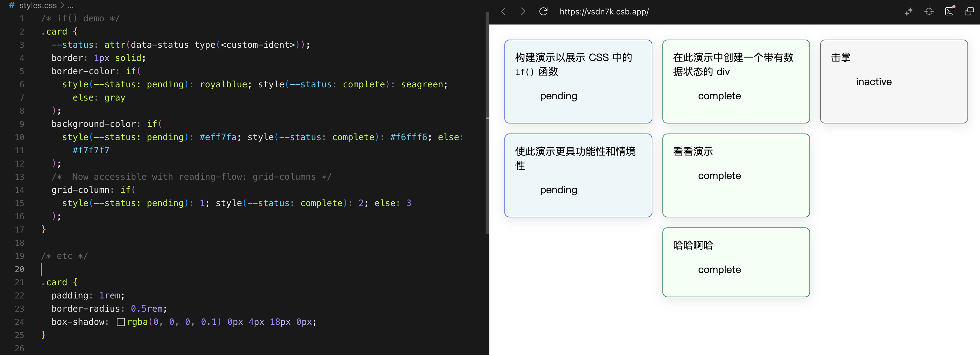Click the rgba box-shadow color swatch
The width and height of the screenshot is (980, 355).
[x=121, y=322]
